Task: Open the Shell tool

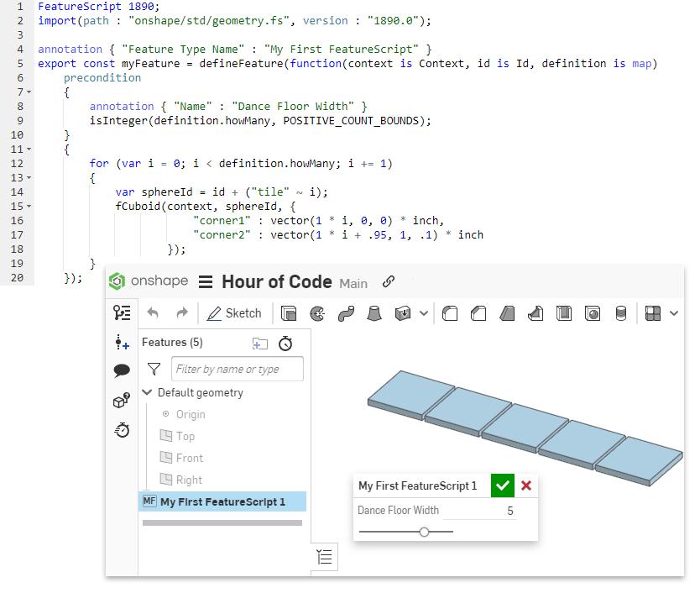Action: coord(564,312)
